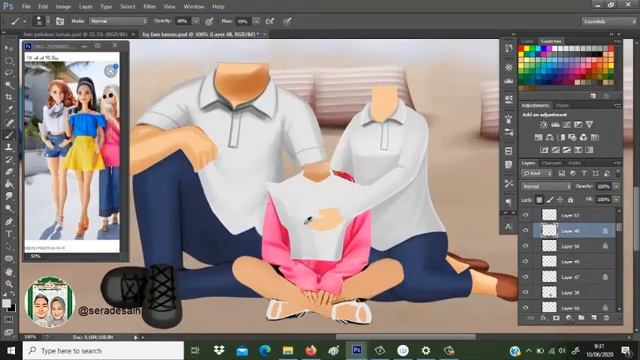Image resolution: width=640 pixels, height=360 pixels.
Task: Switch to the Styles tab
Action: tap(562, 105)
